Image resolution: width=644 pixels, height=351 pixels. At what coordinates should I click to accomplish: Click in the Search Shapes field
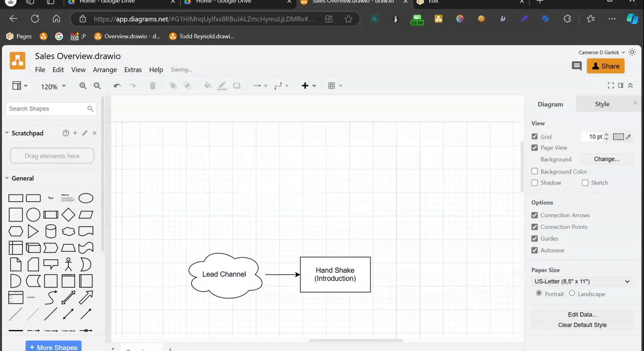click(x=45, y=109)
